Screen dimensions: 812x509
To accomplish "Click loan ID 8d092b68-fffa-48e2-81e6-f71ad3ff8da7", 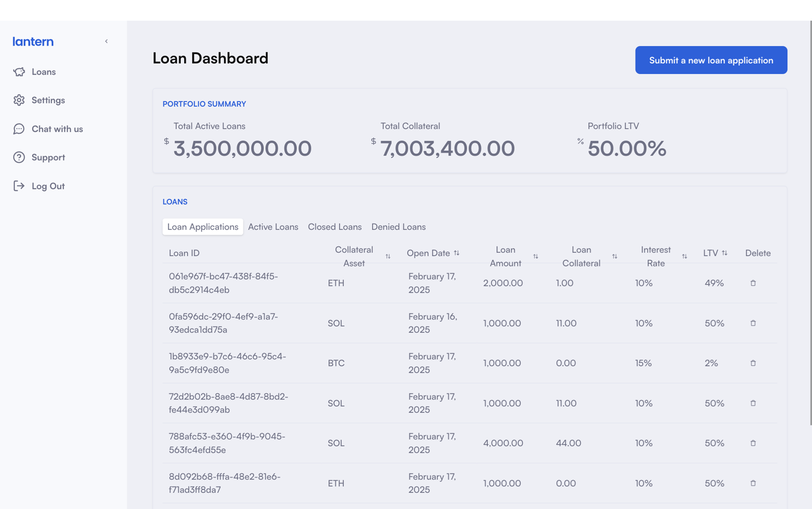I will point(224,483).
